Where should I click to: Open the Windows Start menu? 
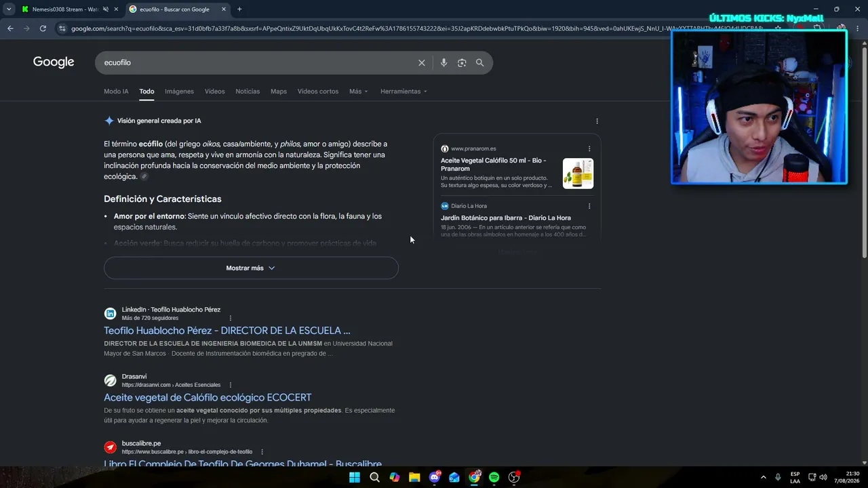tap(355, 477)
